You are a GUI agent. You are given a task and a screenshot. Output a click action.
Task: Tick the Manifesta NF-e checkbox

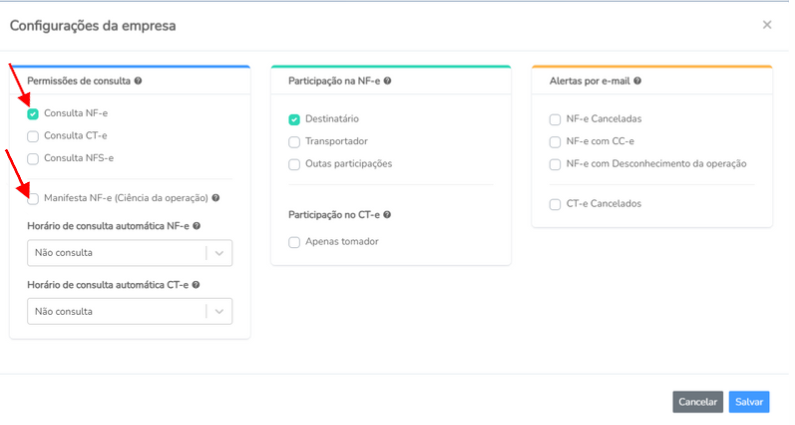33,198
